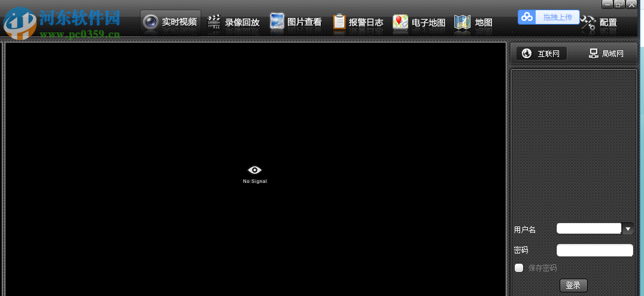Close the application window
644x296 pixels.
(x=631, y=4)
